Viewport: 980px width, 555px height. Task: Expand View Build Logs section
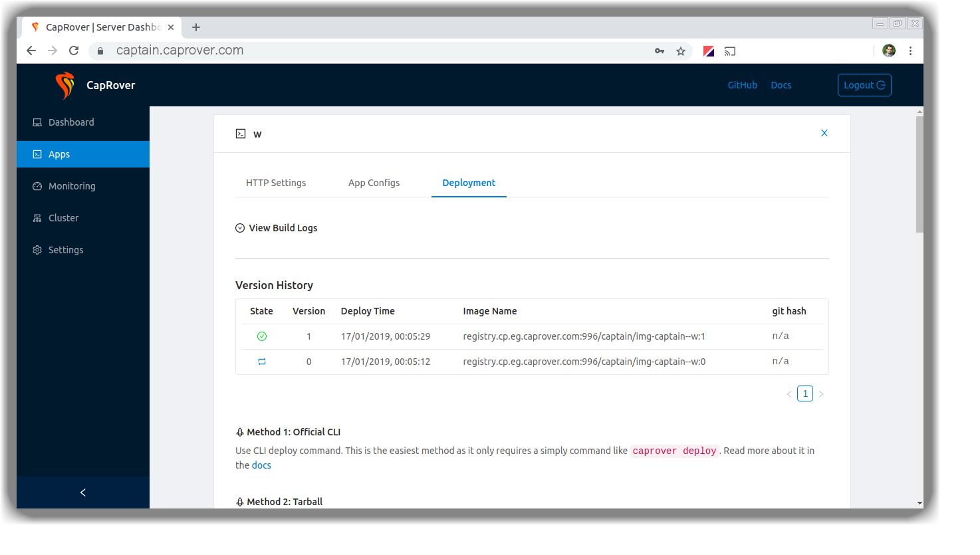tap(277, 228)
